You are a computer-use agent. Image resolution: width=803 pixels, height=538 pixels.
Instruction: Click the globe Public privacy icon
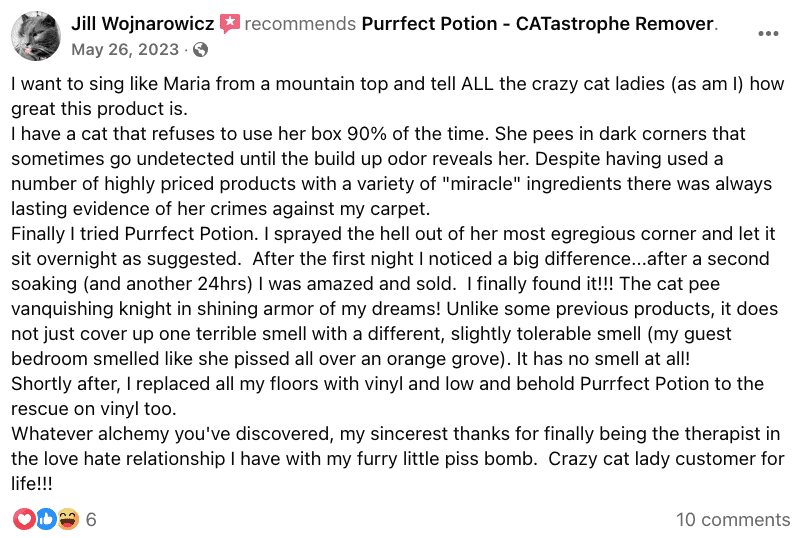tap(201, 49)
